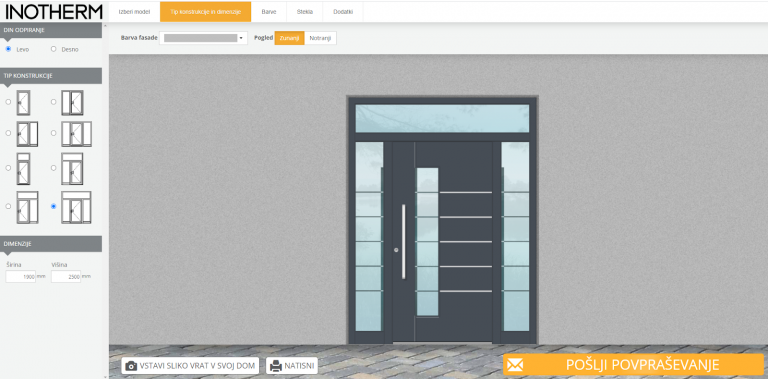
Task: Choose the single door with transom icon
Action: pos(23,168)
